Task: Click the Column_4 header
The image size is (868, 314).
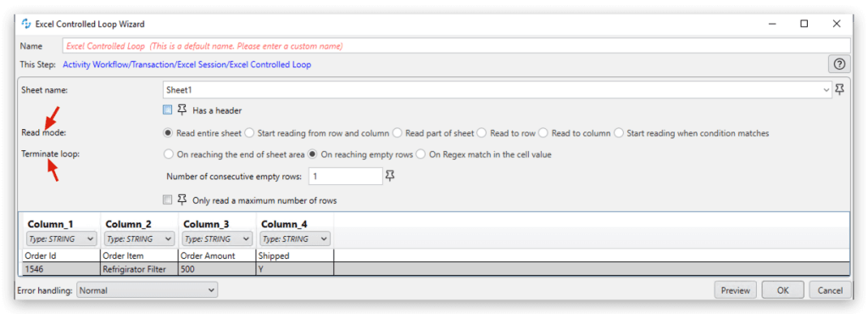Action: (x=284, y=224)
